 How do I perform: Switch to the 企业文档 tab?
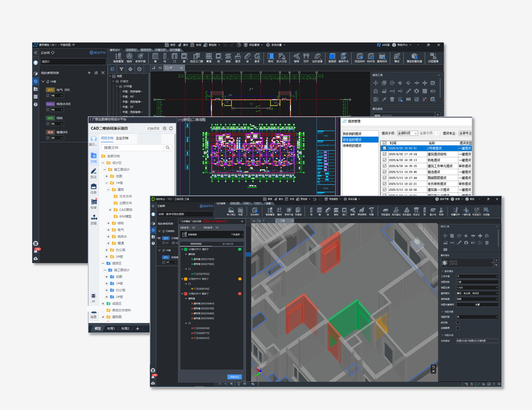(x=122, y=138)
